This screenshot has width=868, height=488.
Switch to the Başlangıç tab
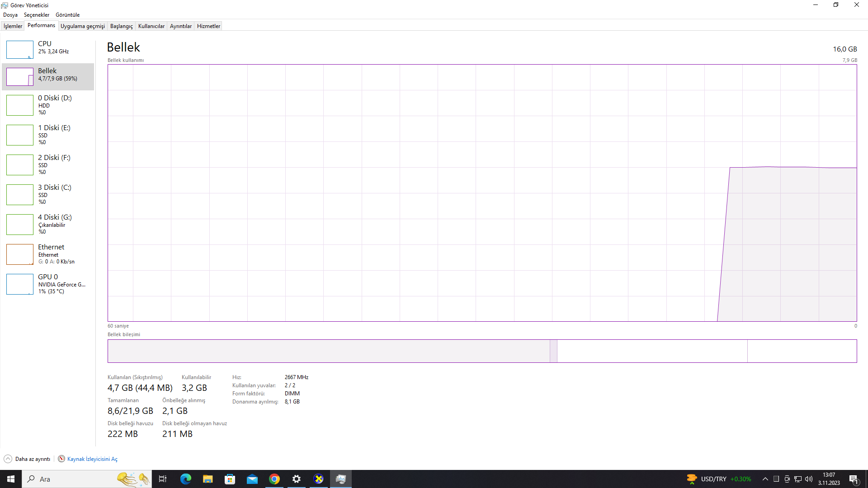tap(121, 26)
